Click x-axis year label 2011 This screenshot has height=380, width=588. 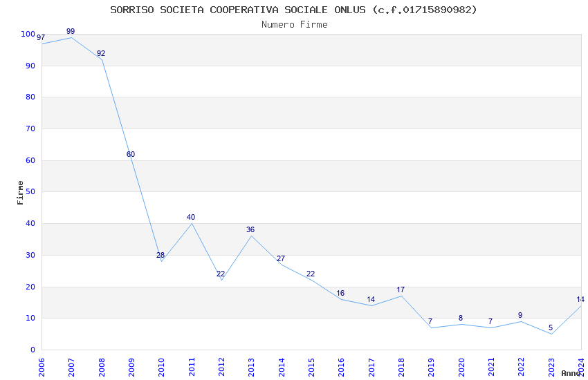(x=191, y=367)
